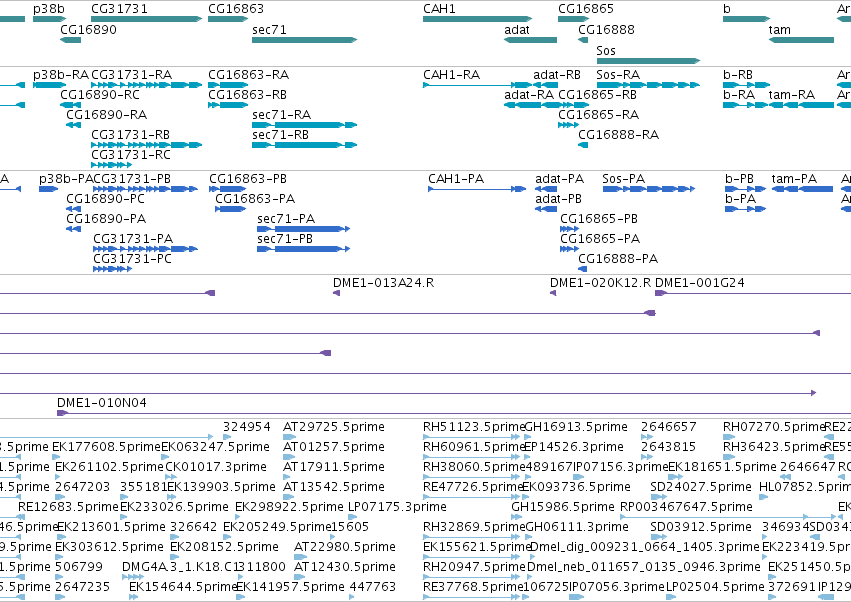This screenshot has height=602, width=851.
Task: Click the DME1-001G24 BAC label
Action: (700, 283)
